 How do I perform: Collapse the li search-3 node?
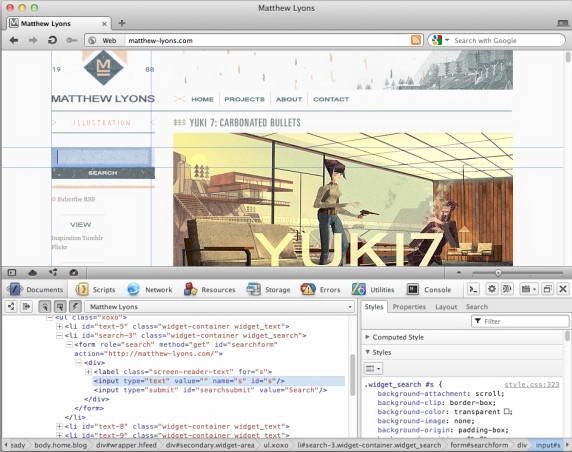(x=59, y=336)
